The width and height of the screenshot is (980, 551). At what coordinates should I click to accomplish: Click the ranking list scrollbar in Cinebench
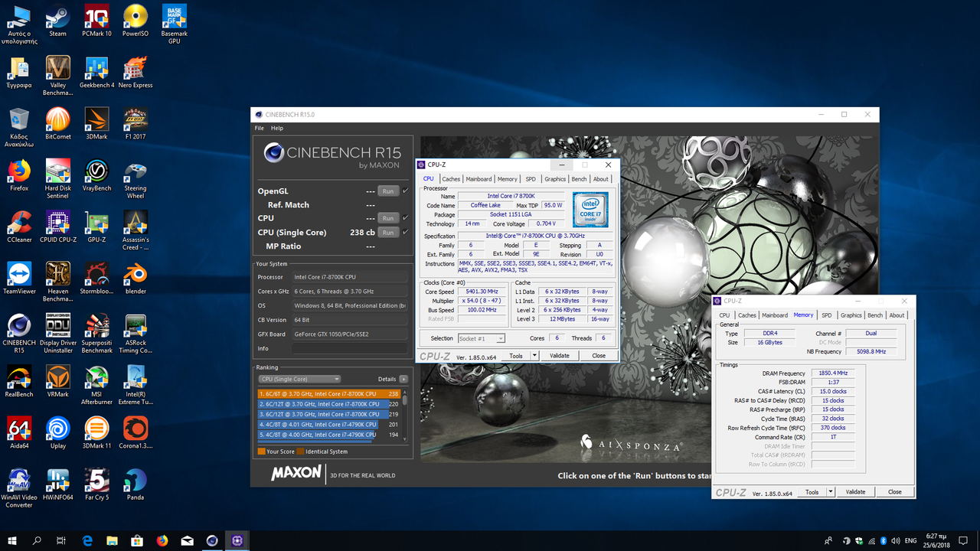pos(404,416)
